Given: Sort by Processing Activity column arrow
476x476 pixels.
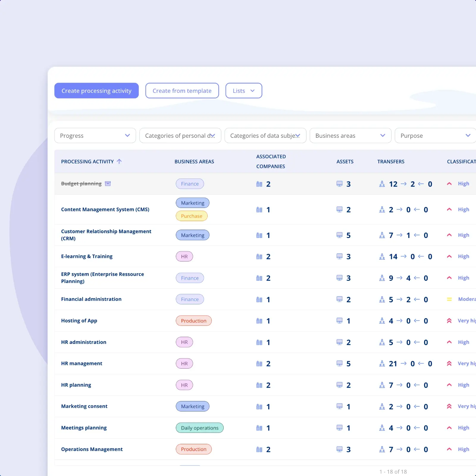Looking at the screenshot, I should (x=119, y=162).
